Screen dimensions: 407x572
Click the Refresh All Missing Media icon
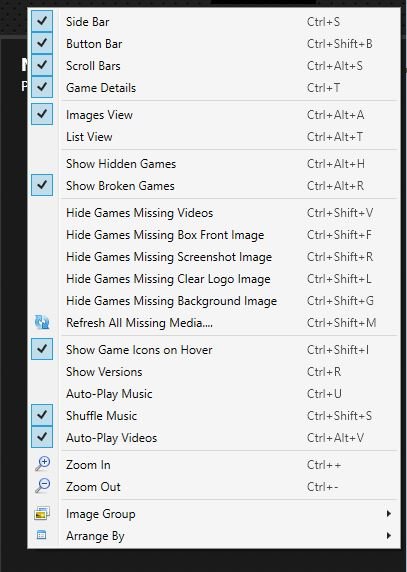(42, 322)
